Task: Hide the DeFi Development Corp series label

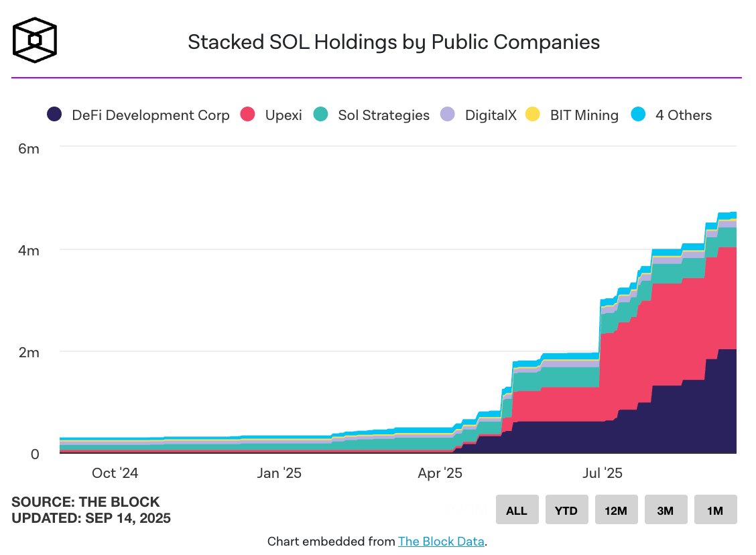Action: (150, 115)
